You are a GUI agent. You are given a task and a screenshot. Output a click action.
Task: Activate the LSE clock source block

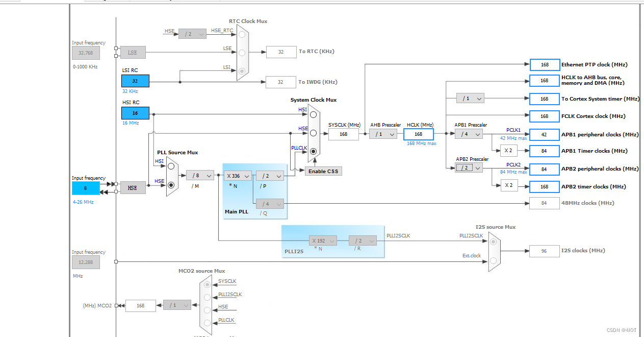click(132, 52)
